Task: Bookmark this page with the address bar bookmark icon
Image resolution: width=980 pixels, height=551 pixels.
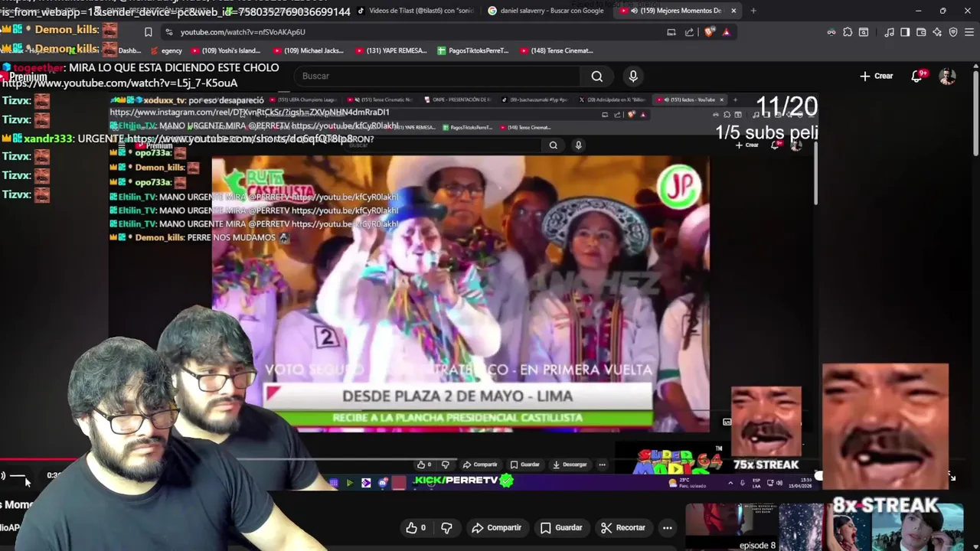Action: 148,32
